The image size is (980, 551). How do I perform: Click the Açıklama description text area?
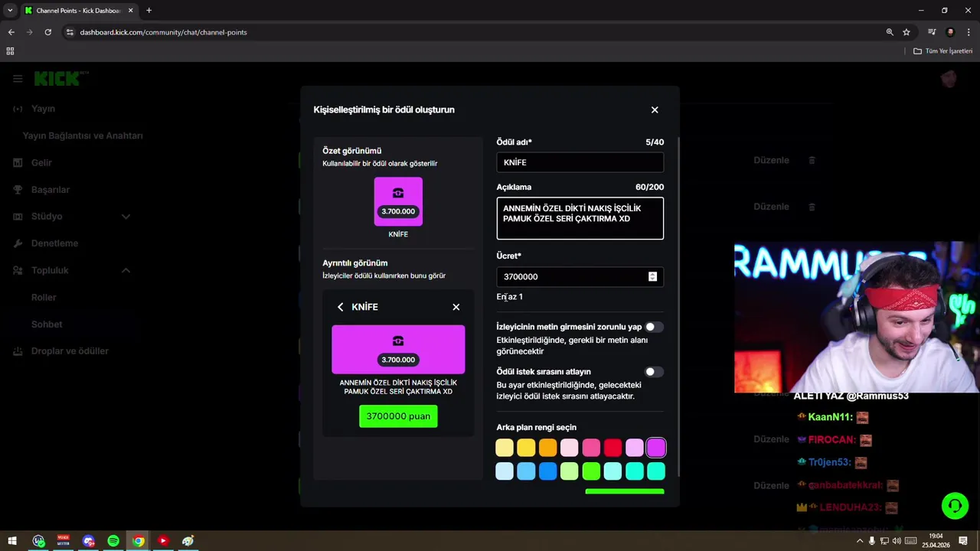pyautogui.click(x=580, y=218)
